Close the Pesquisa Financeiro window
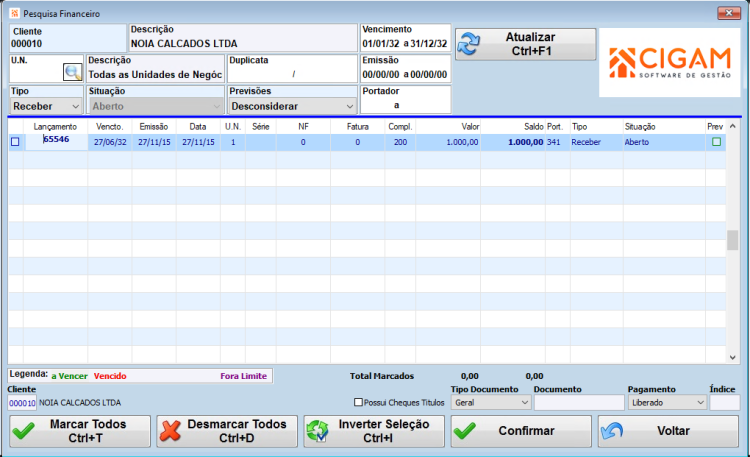The image size is (750, 457). pos(729,13)
